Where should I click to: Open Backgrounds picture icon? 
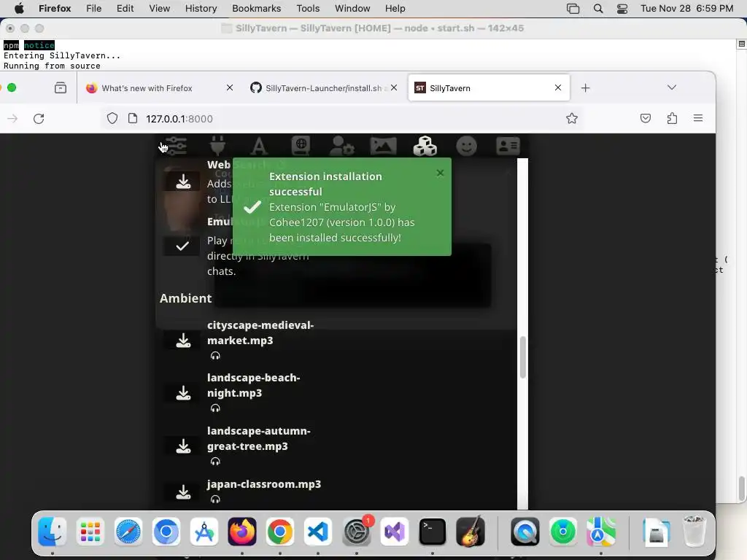point(384,146)
